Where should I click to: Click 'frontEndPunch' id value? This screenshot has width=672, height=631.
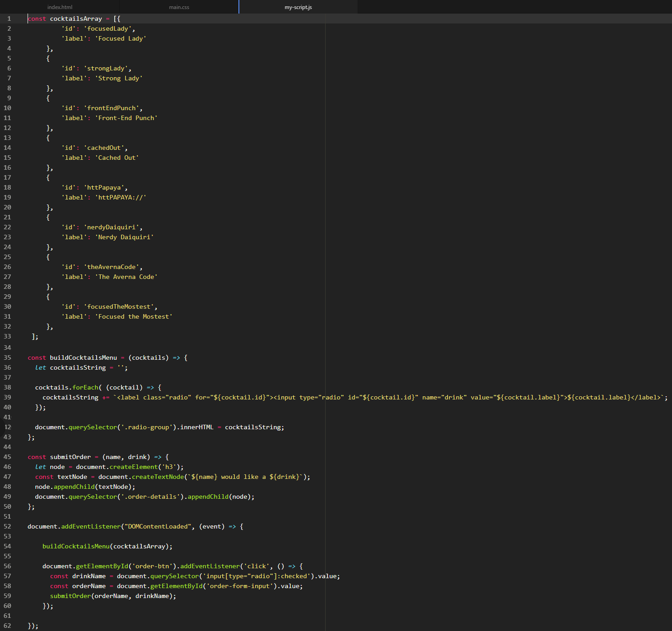pos(111,108)
